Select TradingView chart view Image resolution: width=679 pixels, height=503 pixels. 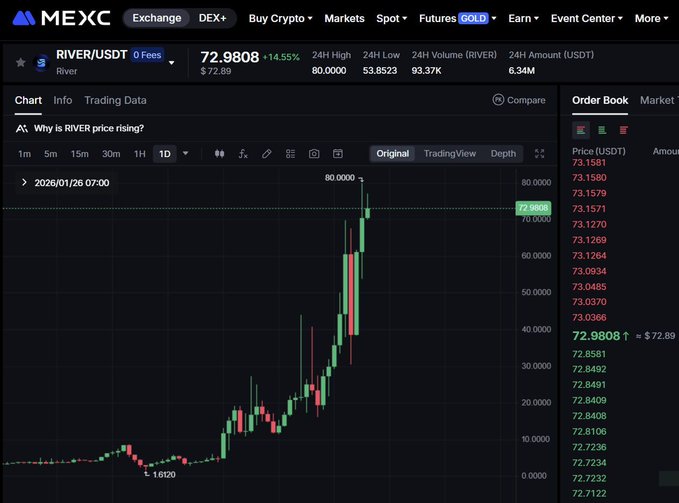[x=449, y=154]
